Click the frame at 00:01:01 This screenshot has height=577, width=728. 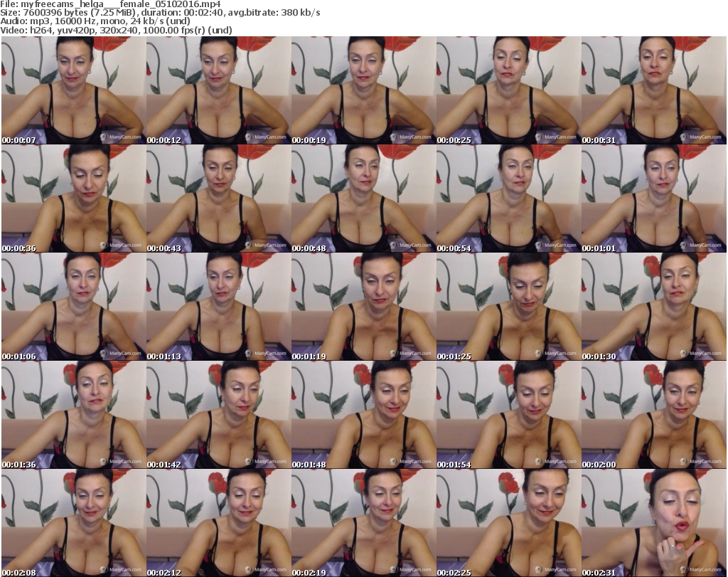(x=653, y=198)
